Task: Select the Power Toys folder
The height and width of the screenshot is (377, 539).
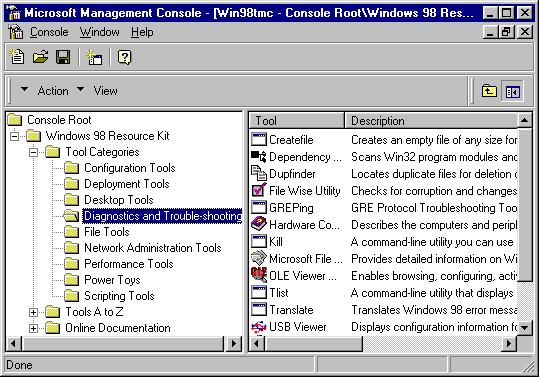Action: click(x=112, y=280)
